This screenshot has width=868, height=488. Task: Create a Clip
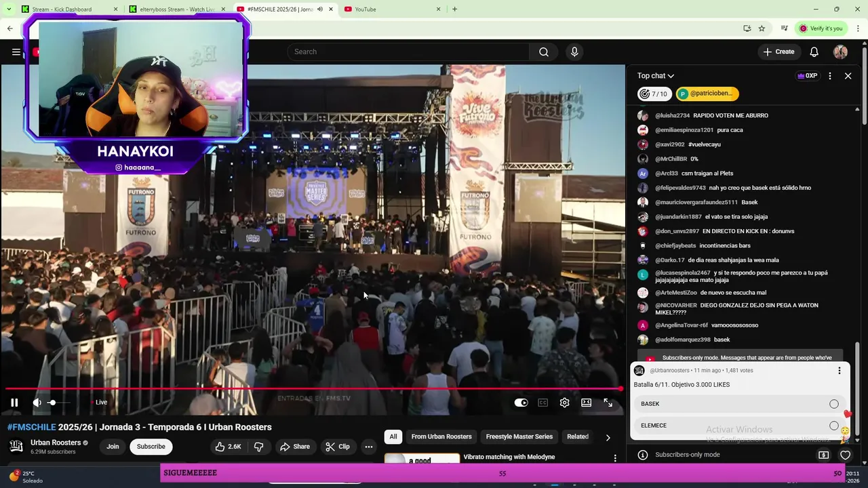click(338, 447)
